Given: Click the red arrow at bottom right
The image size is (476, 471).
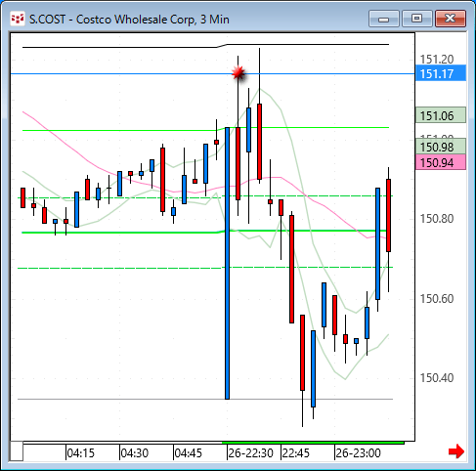Looking at the screenshot, I should [x=456, y=451].
